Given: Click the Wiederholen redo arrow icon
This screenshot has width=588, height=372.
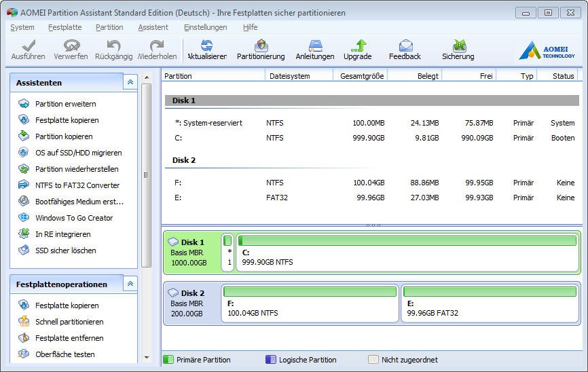Looking at the screenshot, I should point(157,45).
